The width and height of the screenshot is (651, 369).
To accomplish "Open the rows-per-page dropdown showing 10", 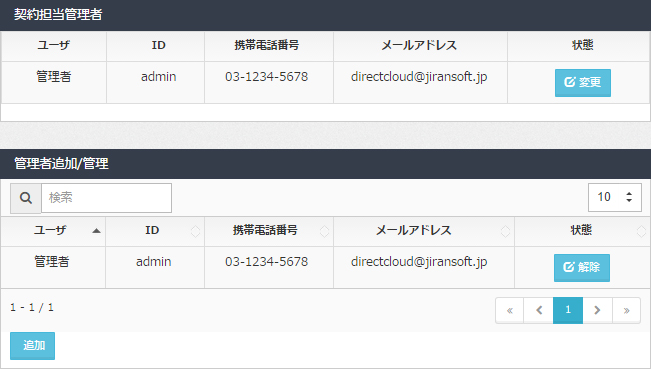I will coord(614,197).
